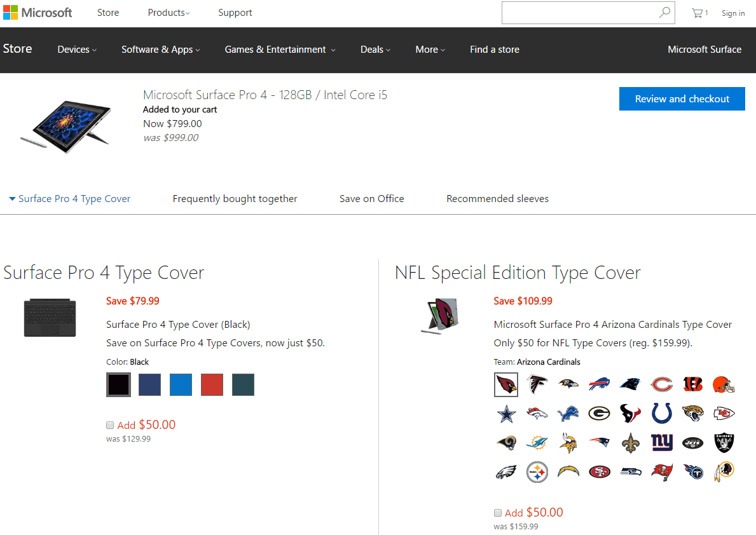Select the Dallas Cowboys team logo

[x=506, y=413]
